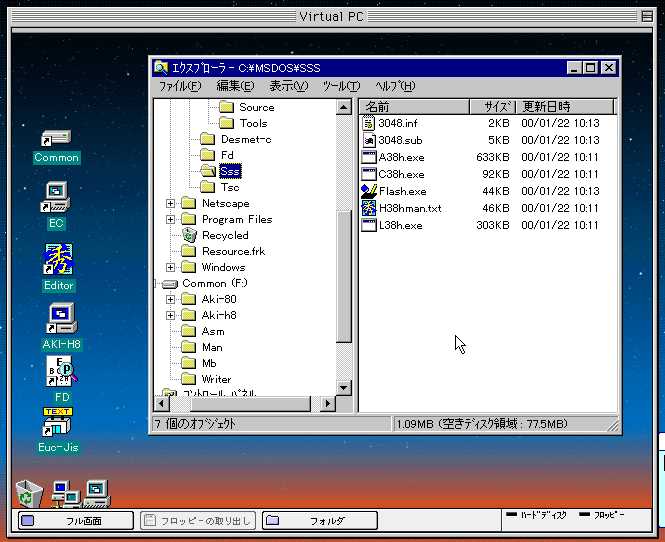Click the 633KB size of A38h.exe
The image size is (665, 542).
[492, 157]
